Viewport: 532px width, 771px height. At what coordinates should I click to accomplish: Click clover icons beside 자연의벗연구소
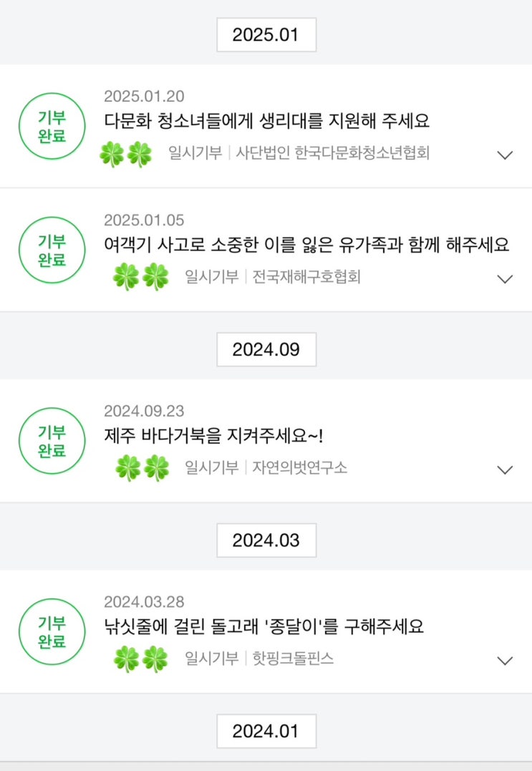point(142,468)
